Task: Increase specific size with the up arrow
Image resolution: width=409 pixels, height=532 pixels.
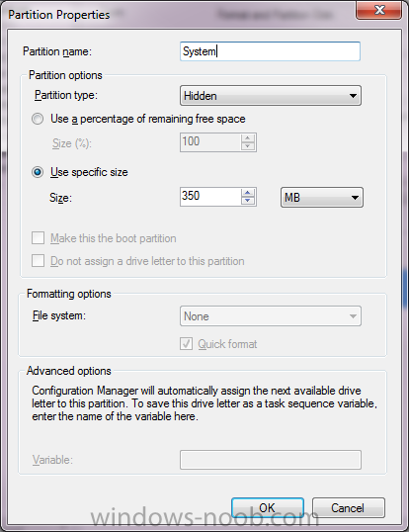Action: click(x=247, y=193)
